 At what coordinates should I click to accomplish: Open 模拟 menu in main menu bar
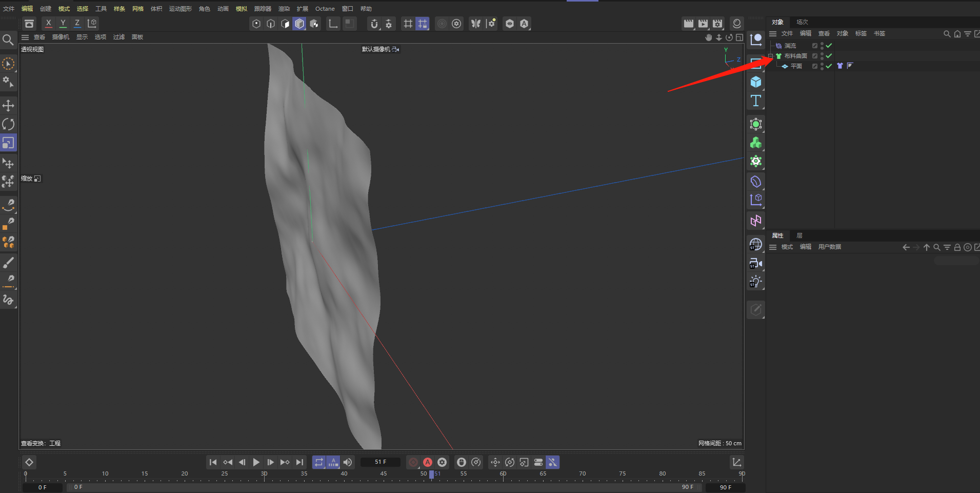click(242, 9)
